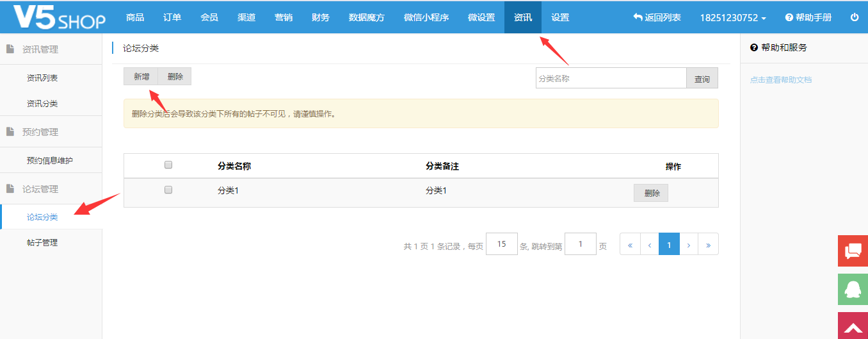Image resolution: width=868 pixels, height=339 pixels.
Task: Click the V5 SHOP logo
Action: coord(59,17)
